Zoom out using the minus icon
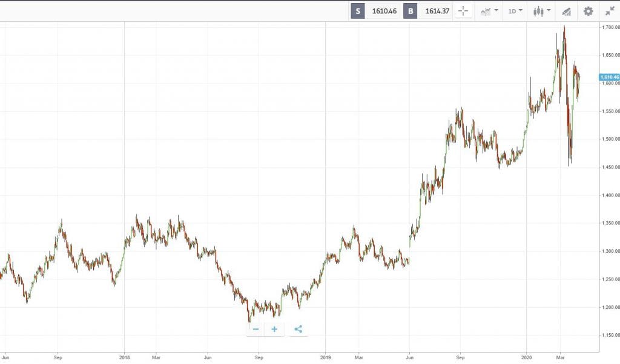The height and width of the screenshot is (364, 620). 256,329
